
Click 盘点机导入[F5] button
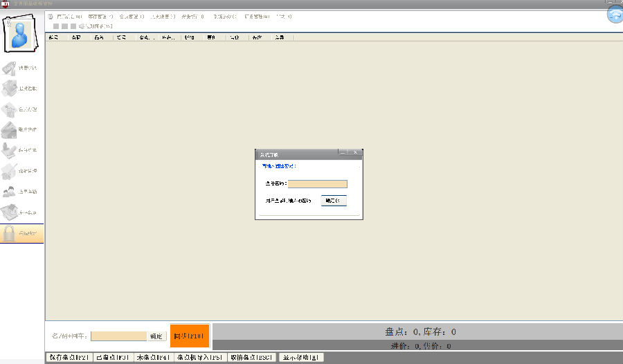200,357
